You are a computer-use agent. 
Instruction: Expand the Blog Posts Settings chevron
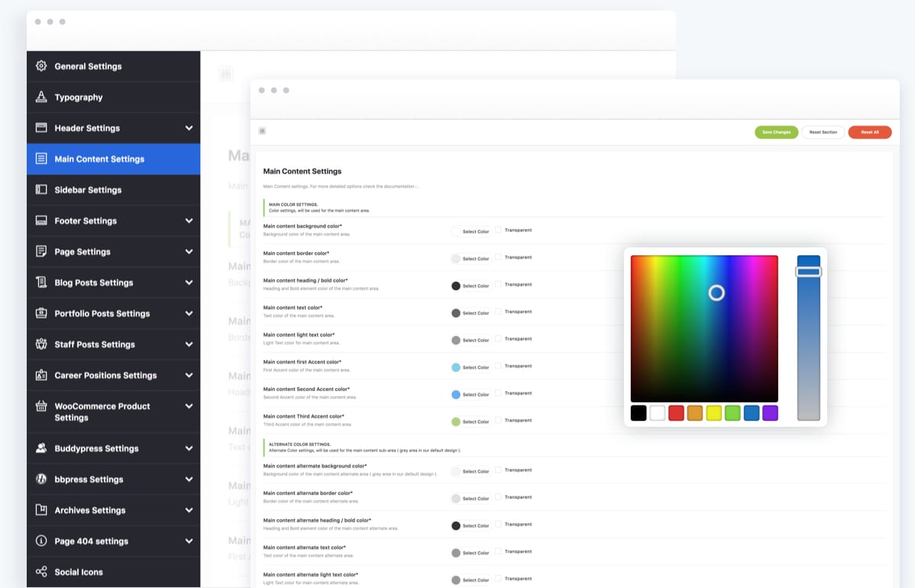point(189,283)
